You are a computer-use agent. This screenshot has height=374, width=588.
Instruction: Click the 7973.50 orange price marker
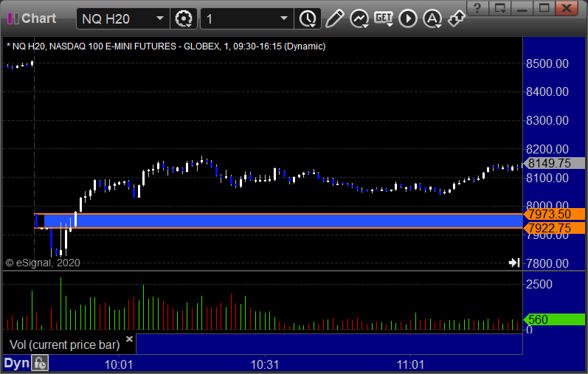click(x=554, y=214)
